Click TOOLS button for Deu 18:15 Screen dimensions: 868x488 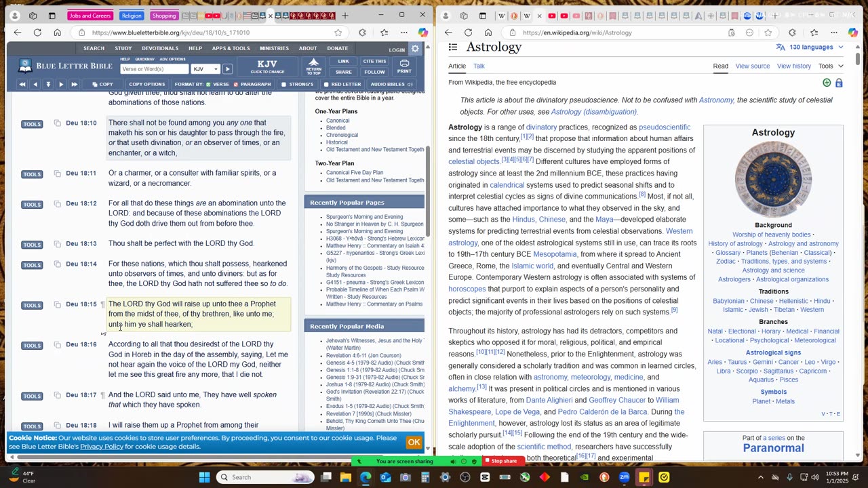[x=32, y=305]
